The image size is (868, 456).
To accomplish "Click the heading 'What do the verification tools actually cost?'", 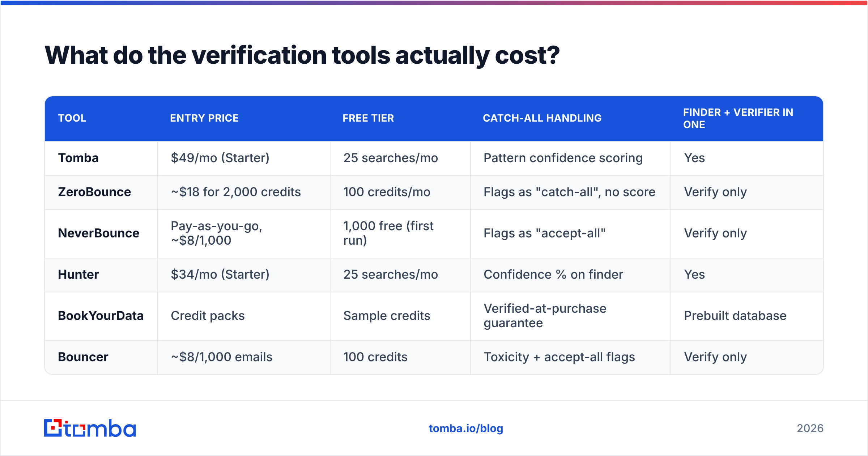I will [x=302, y=55].
